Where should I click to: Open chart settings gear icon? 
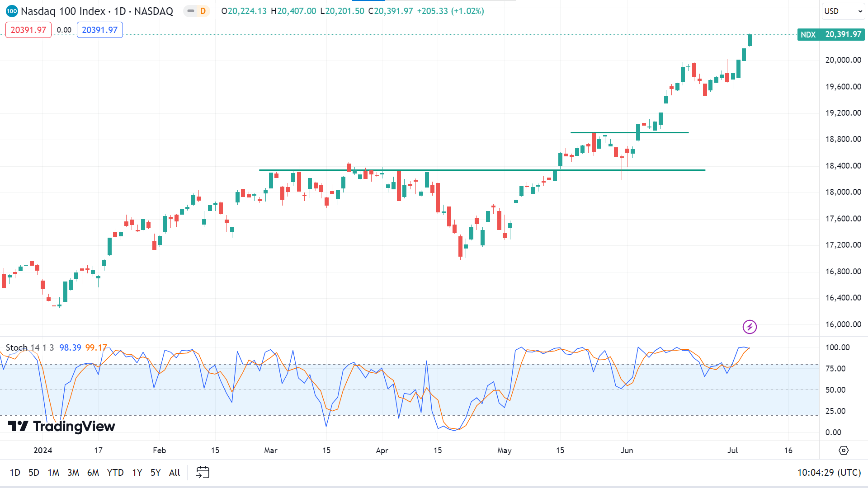(x=844, y=450)
